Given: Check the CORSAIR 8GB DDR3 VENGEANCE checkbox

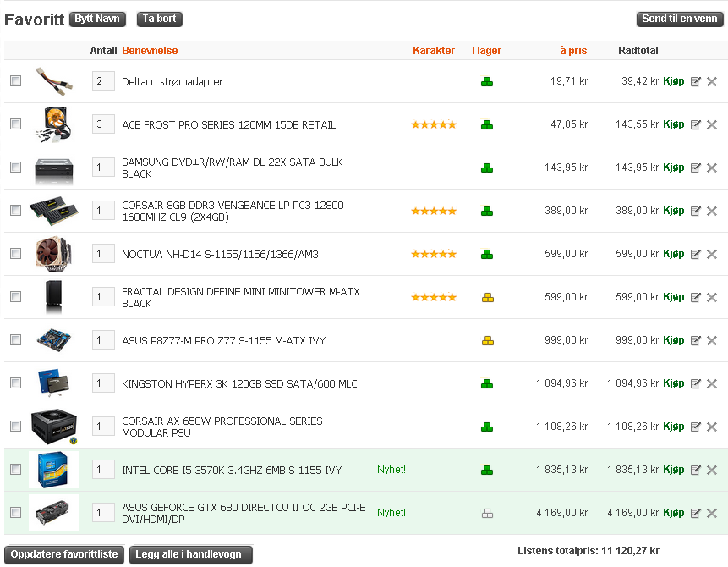Looking at the screenshot, I should [16, 210].
